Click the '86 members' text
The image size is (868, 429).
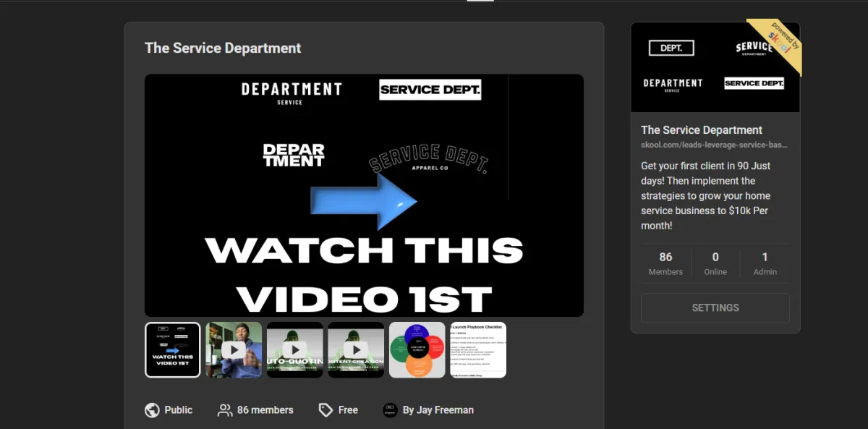click(x=265, y=410)
